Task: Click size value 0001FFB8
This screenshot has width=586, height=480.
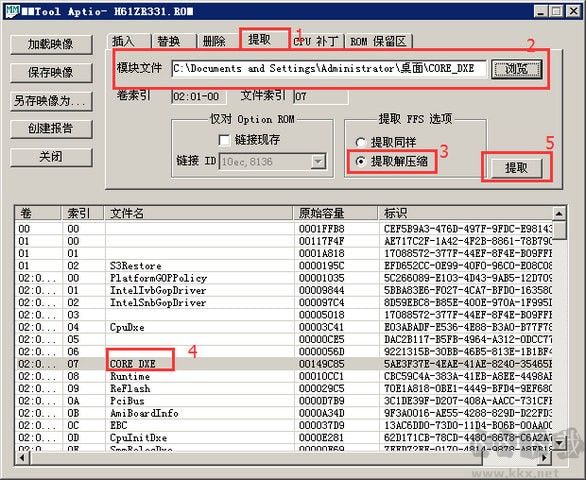Action: tap(321, 229)
